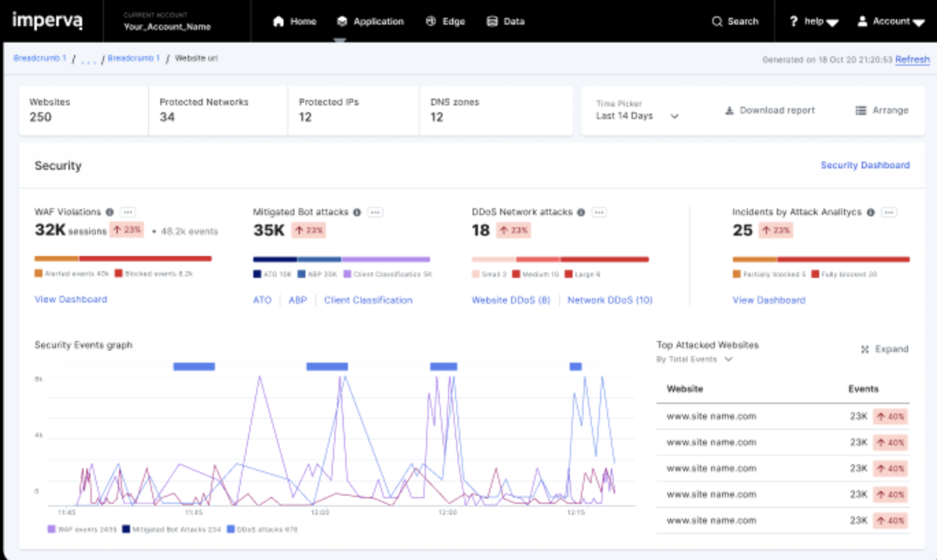
Task: Click the Search magnifier icon
Action: [717, 21]
